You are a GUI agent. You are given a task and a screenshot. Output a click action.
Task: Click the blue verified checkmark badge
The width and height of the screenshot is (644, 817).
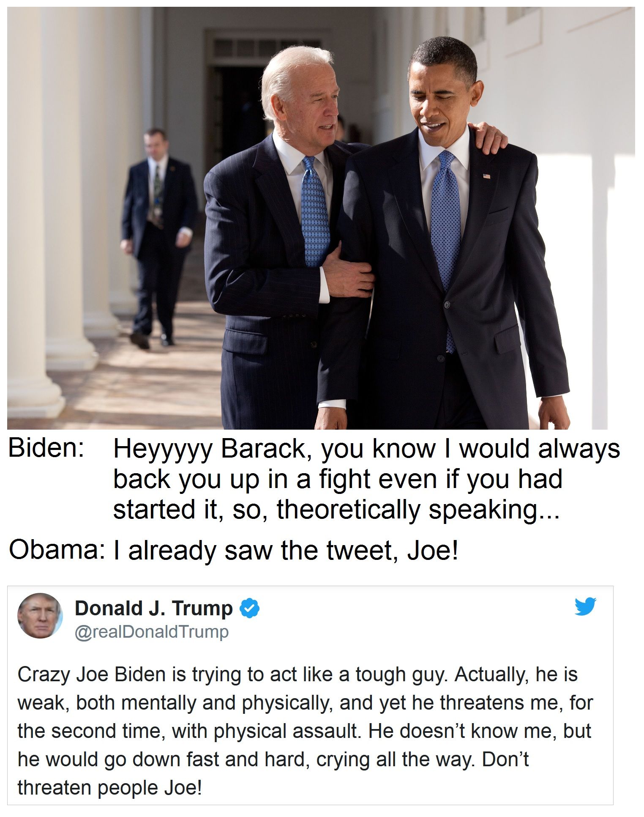point(250,609)
